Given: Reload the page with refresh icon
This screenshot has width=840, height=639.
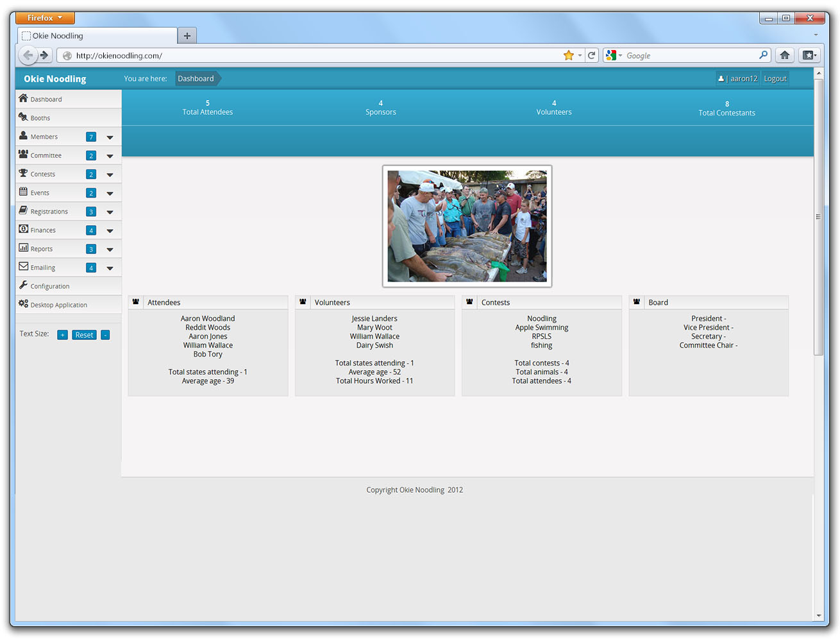Looking at the screenshot, I should pos(592,55).
